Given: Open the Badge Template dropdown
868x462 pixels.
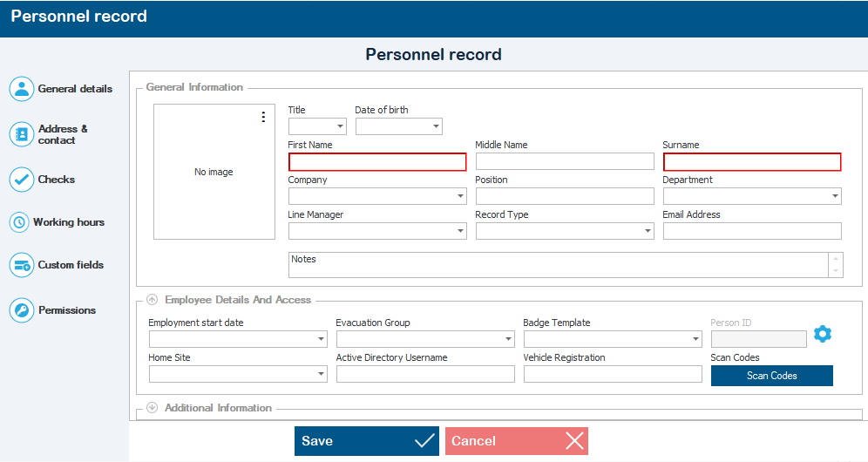Looking at the screenshot, I should coord(695,339).
